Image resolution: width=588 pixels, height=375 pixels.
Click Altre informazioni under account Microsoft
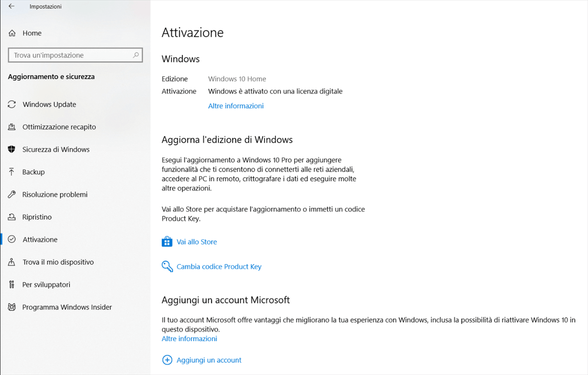point(189,339)
